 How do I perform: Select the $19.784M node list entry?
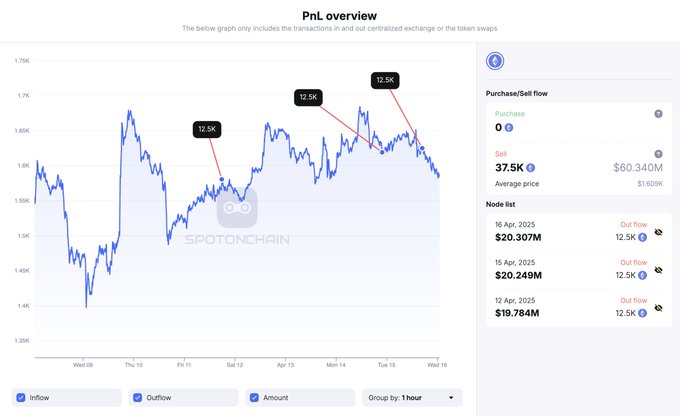click(520, 311)
